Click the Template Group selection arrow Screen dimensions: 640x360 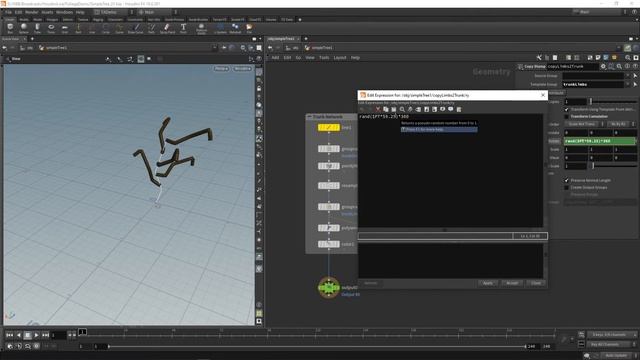tap(635, 84)
